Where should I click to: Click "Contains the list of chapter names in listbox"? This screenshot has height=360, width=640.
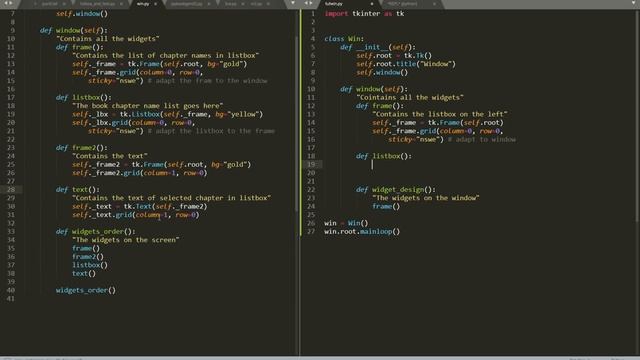pyautogui.click(x=166, y=56)
